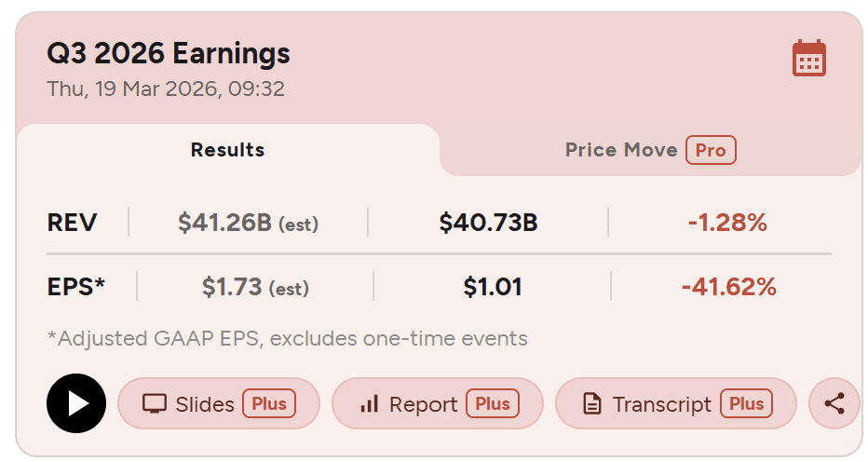Click the monitor icon on the Slides button
This screenshot has width=868, height=462.
pos(154,404)
